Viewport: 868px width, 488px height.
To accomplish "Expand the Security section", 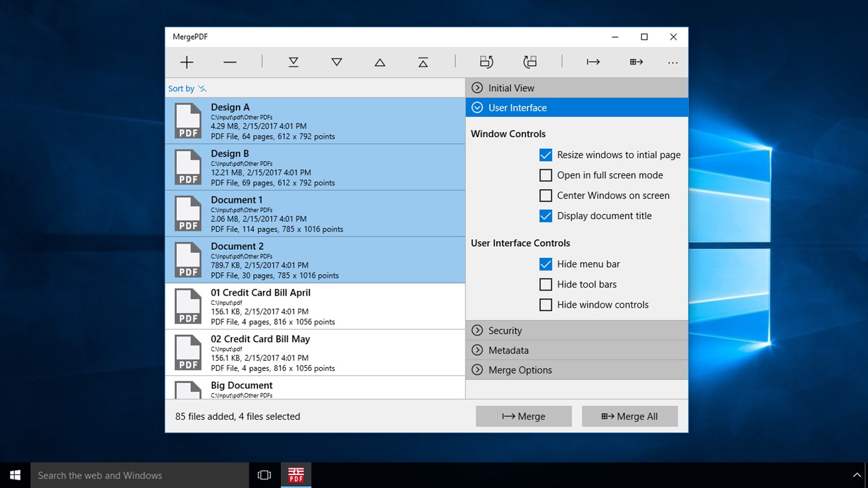I will coord(577,330).
